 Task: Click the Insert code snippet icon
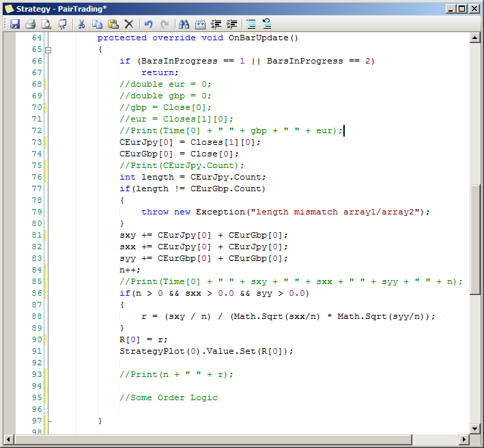click(200, 24)
